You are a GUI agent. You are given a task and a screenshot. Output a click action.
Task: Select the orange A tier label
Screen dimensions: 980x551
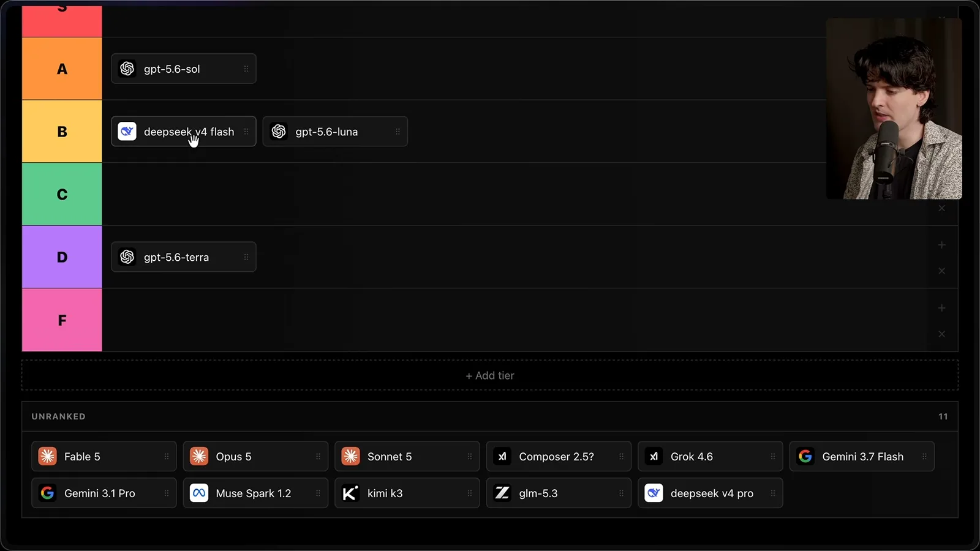coord(62,69)
